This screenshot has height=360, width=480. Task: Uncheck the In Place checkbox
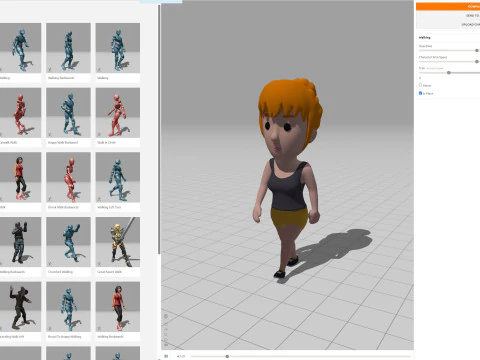(420, 93)
